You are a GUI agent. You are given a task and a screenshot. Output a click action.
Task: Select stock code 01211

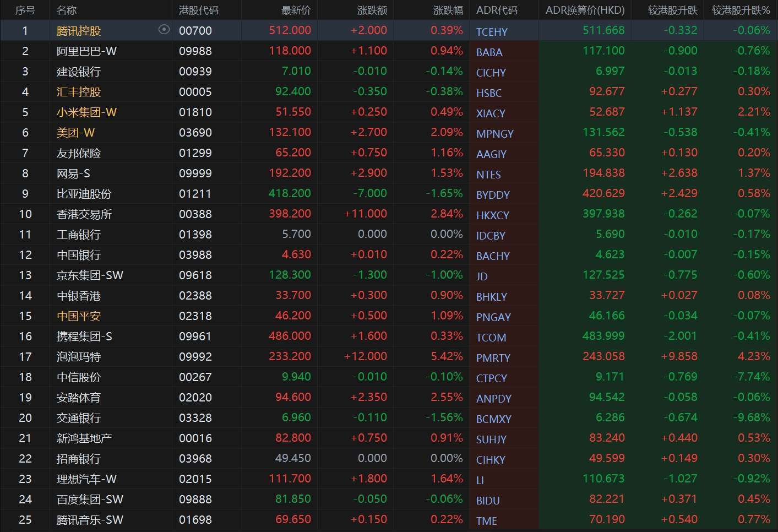(195, 194)
